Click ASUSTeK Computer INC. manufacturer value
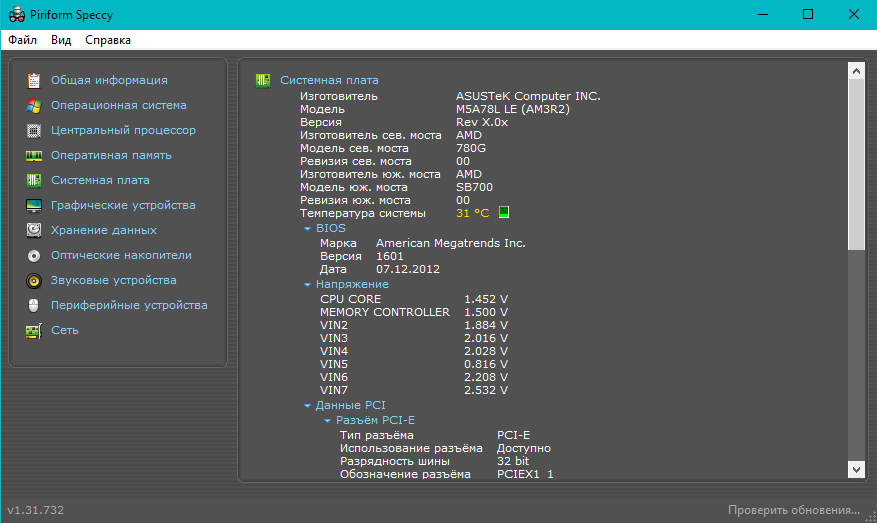 tap(528, 96)
